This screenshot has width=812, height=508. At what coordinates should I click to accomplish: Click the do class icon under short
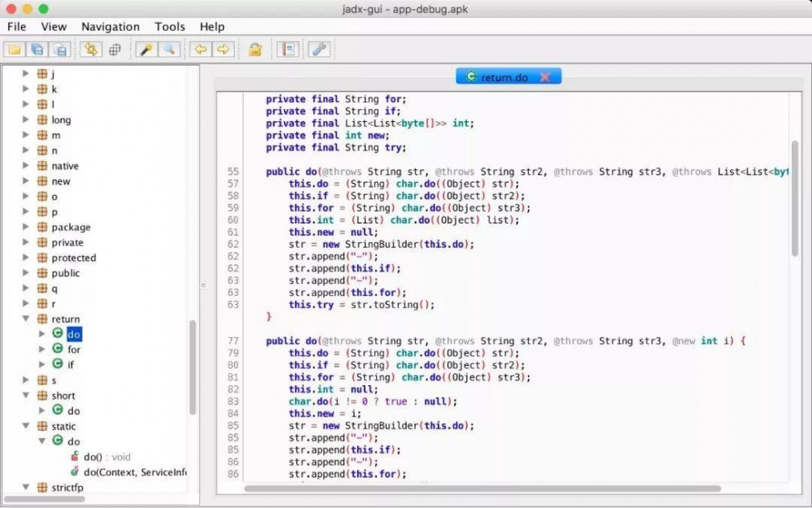click(x=58, y=410)
